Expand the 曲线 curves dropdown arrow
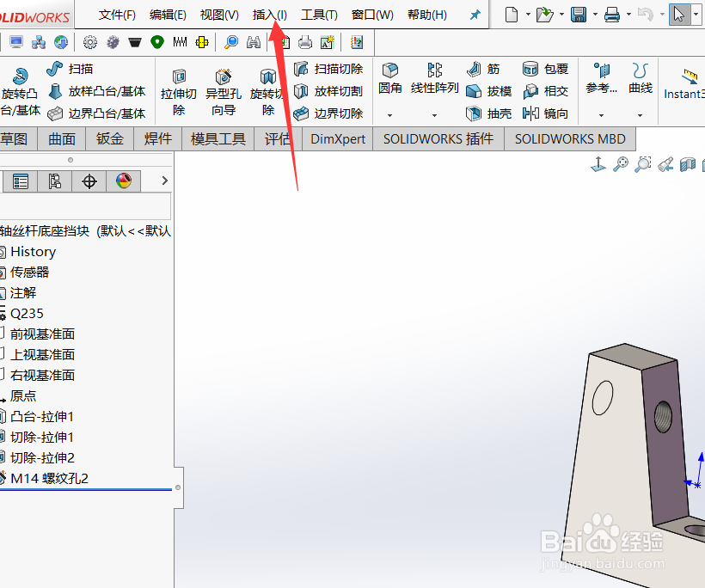 coord(641,115)
